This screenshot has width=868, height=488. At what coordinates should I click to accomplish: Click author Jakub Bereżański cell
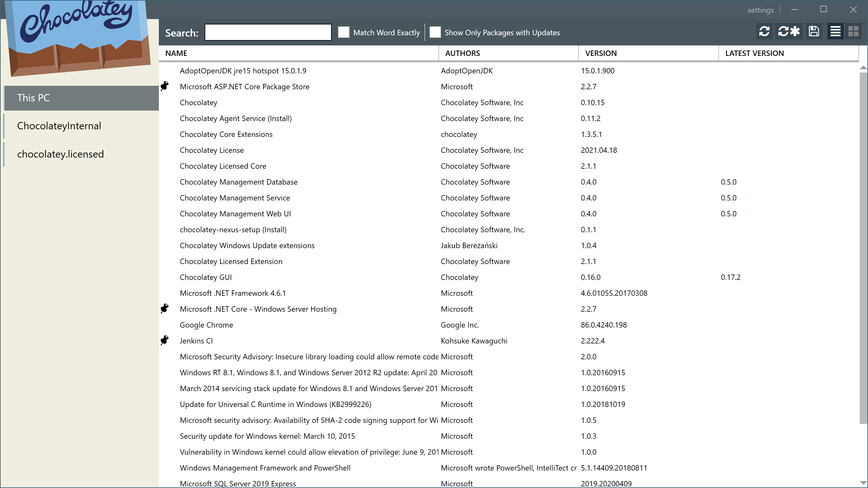[x=469, y=245]
